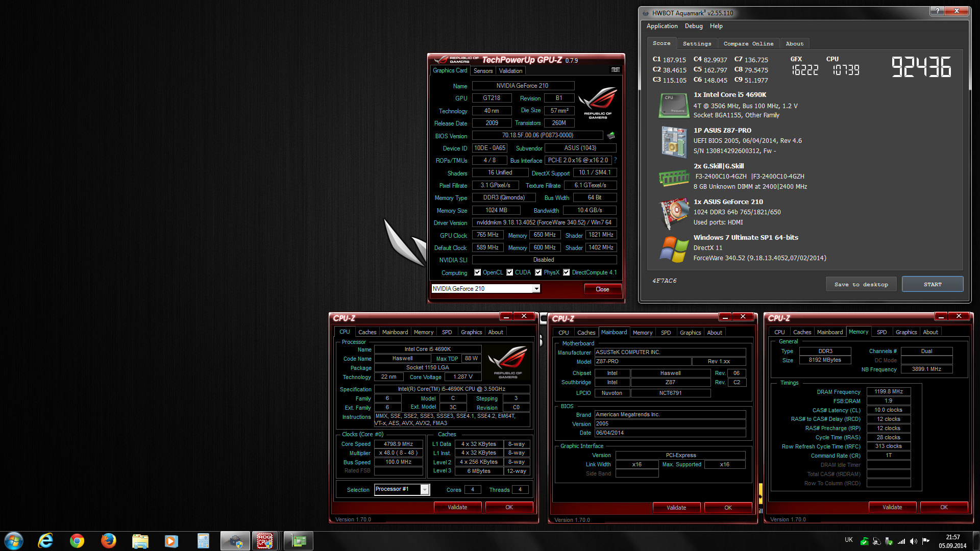Switch to Sensors tab in GPU-Z

coord(483,71)
